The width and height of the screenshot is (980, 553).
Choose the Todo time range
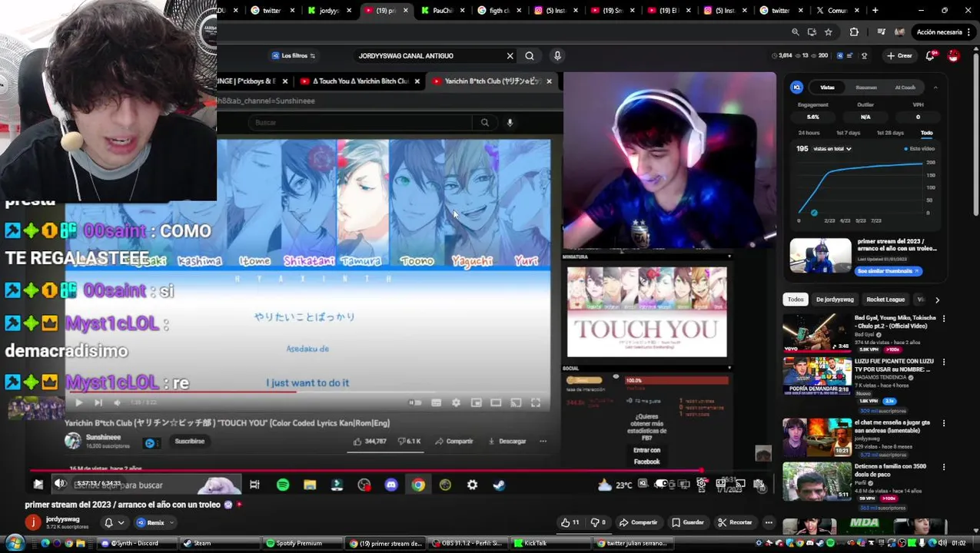(926, 133)
